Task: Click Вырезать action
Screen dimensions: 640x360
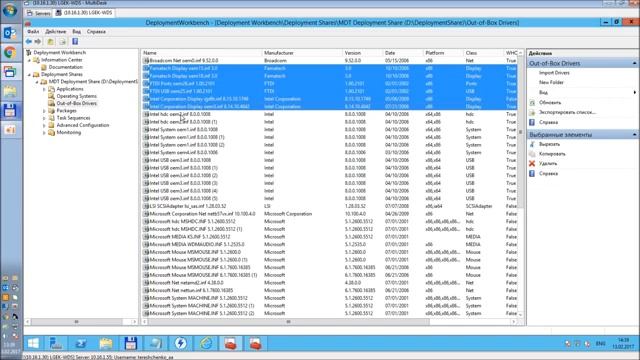Action: (x=549, y=144)
